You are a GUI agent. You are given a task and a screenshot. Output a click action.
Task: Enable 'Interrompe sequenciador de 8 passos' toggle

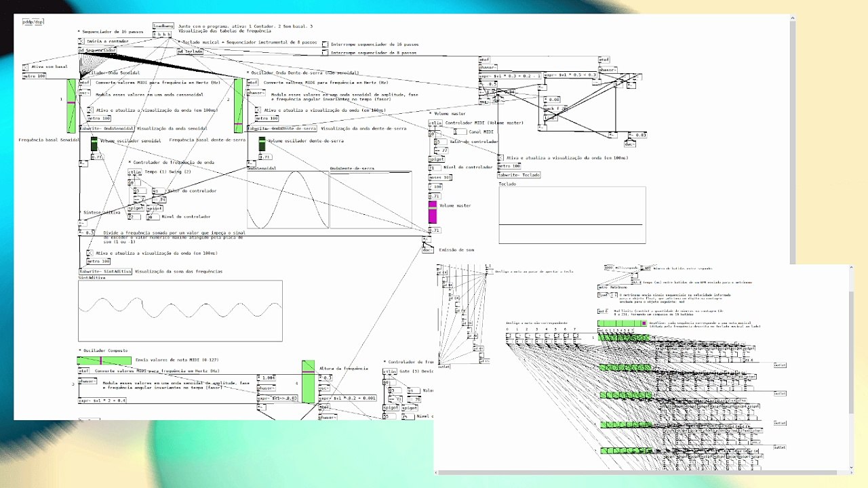(325, 53)
